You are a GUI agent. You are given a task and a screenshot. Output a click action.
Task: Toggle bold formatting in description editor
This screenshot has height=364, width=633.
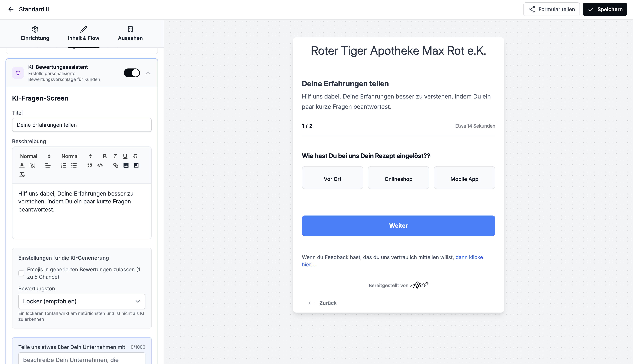pyautogui.click(x=105, y=156)
